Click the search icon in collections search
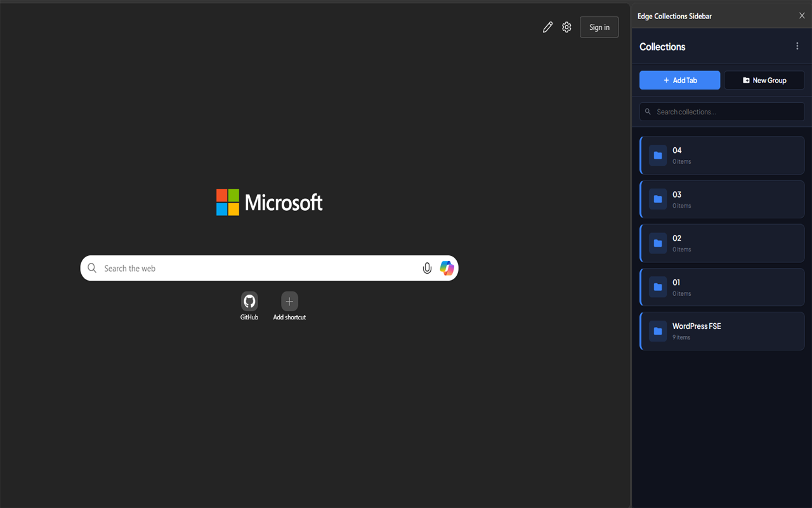This screenshot has height=508, width=812. click(648, 112)
